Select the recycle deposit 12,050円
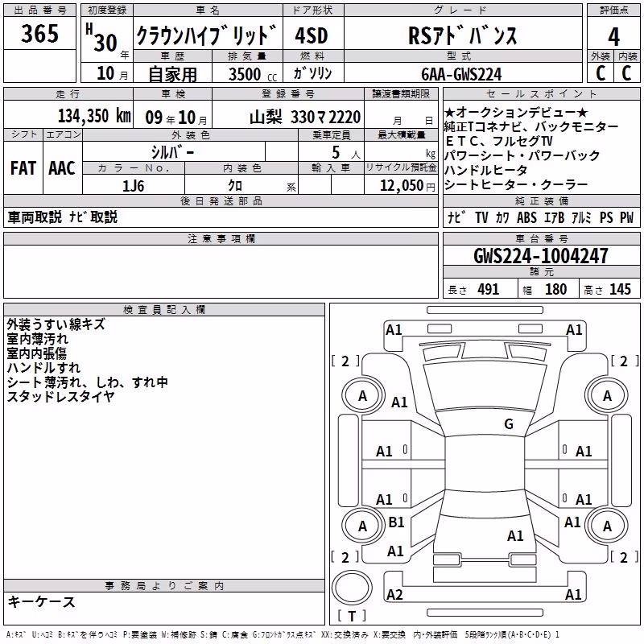Viewport: 644px width, 644px height. tap(407, 186)
